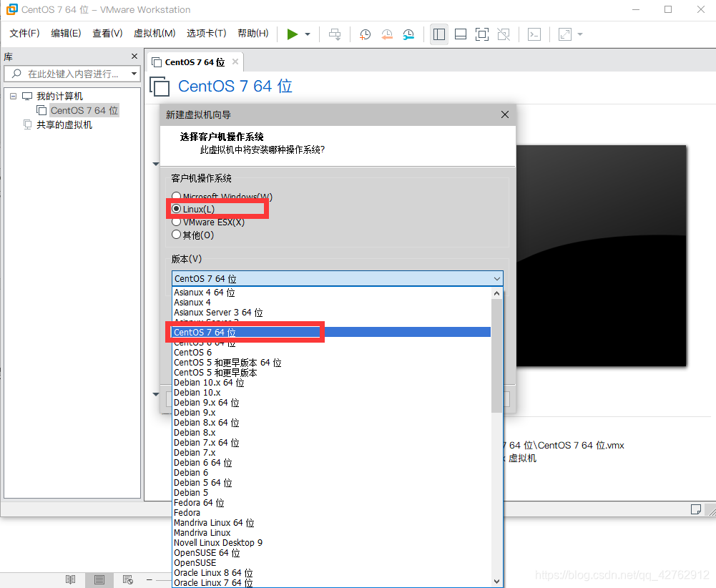Collapse upper section triangle left of dialog

pos(156,164)
